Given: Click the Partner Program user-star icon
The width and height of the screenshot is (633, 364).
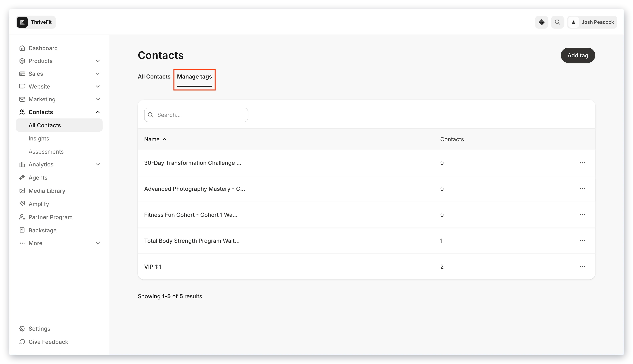Looking at the screenshot, I should click(22, 217).
